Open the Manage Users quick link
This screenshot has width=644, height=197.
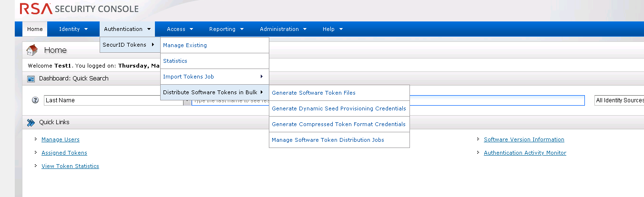click(x=61, y=139)
